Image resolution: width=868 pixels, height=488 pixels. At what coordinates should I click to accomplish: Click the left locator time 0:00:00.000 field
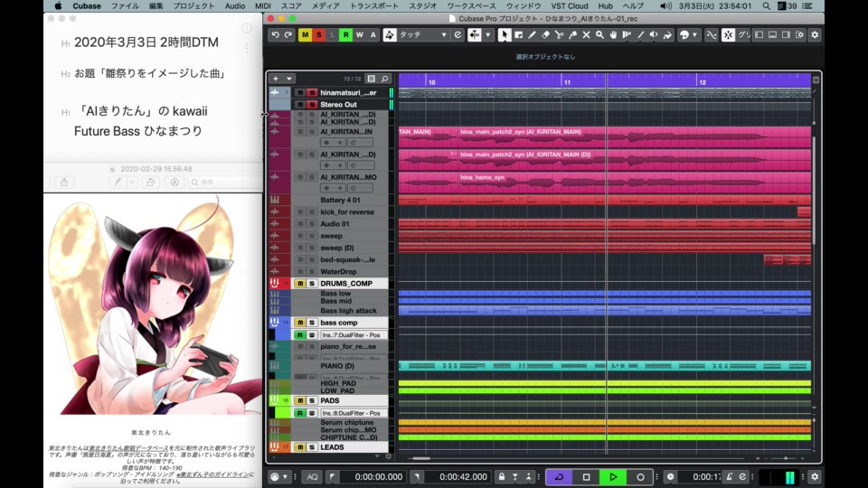[x=373, y=476]
